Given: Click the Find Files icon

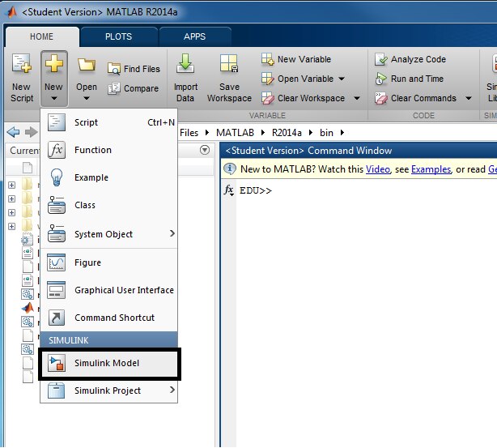Looking at the screenshot, I should [114, 69].
